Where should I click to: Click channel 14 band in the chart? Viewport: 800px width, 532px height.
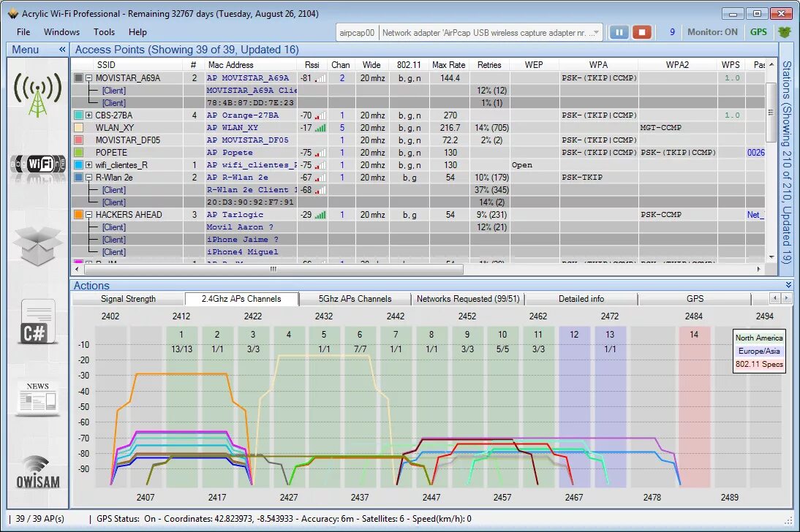point(694,406)
